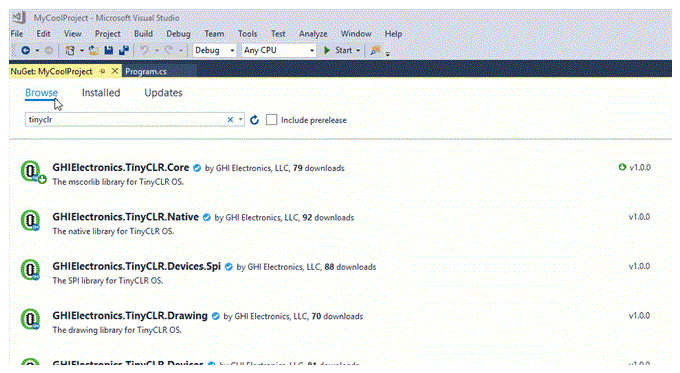Click the Navigate Forward icon

(49, 50)
